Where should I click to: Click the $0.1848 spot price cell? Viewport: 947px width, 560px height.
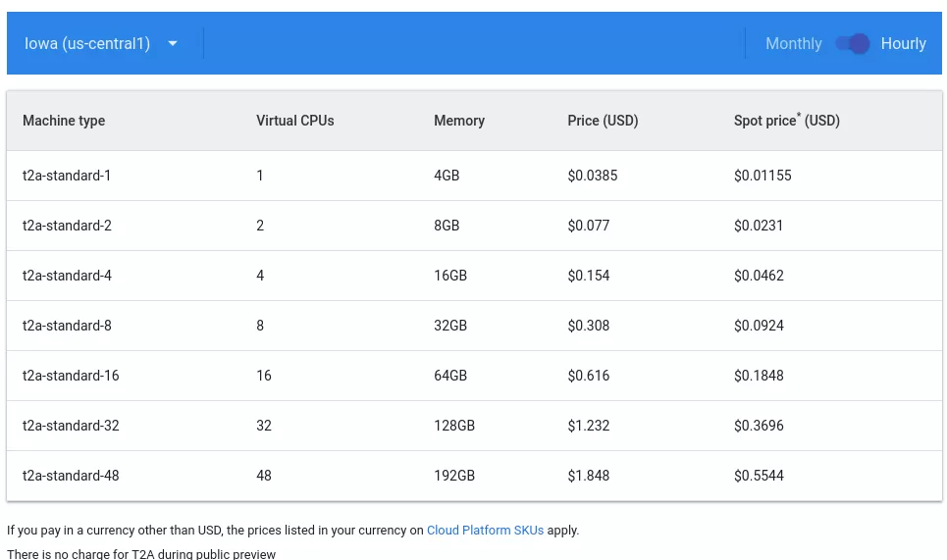pos(759,376)
